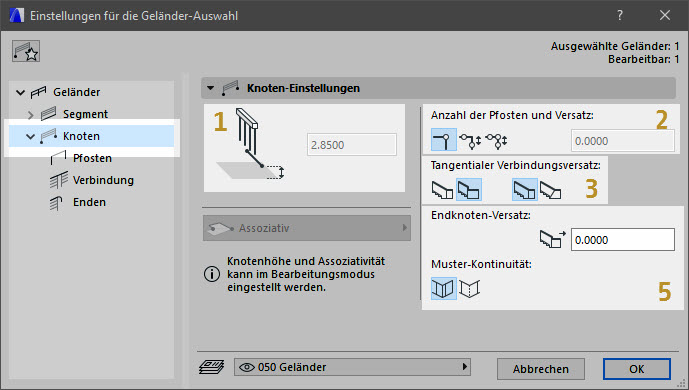Screen dimensions: 689x390
Task: Select the two posts with offset option
Action: tap(471, 141)
